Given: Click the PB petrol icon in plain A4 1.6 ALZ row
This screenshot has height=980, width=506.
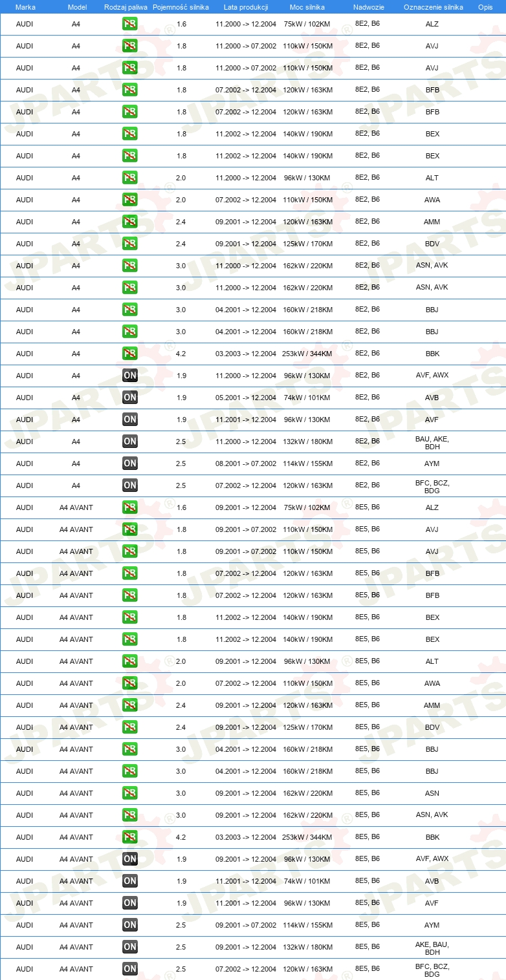Looking at the screenshot, I should [x=130, y=25].
